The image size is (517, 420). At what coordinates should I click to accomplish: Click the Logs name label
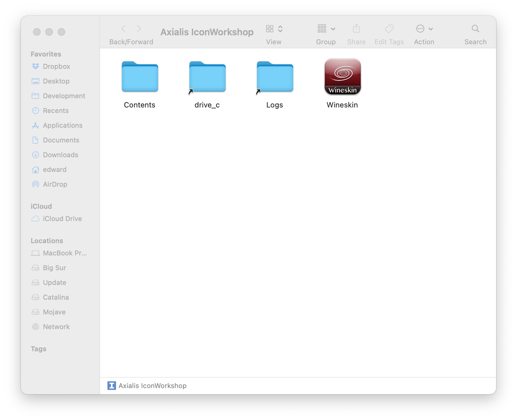pyautogui.click(x=275, y=105)
